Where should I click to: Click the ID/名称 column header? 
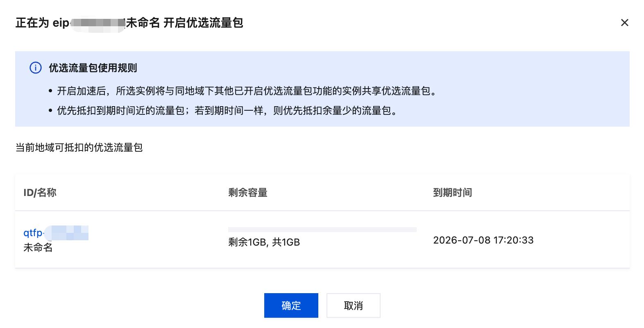pos(40,193)
